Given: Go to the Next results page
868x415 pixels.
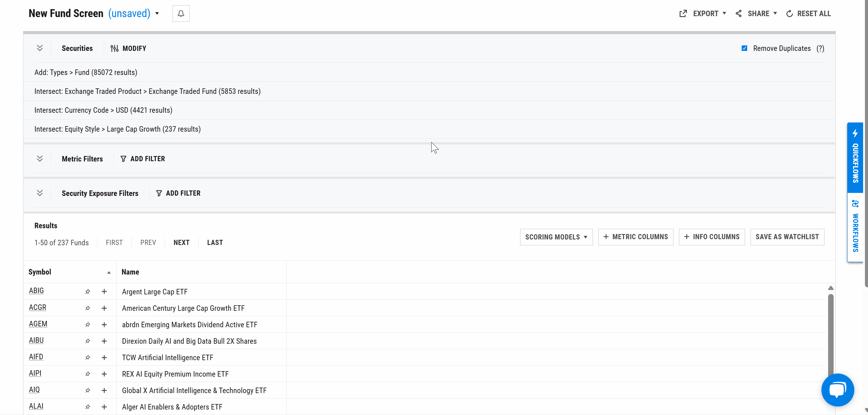Looking at the screenshot, I should [182, 243].
